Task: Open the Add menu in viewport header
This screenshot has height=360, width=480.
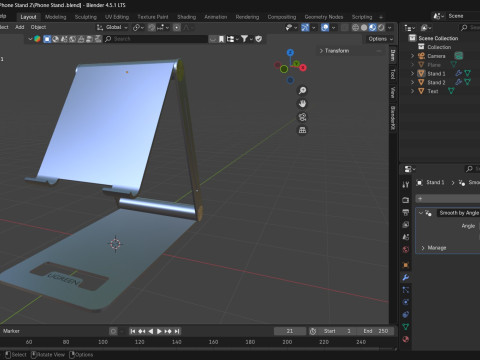Action: point(20,27)
